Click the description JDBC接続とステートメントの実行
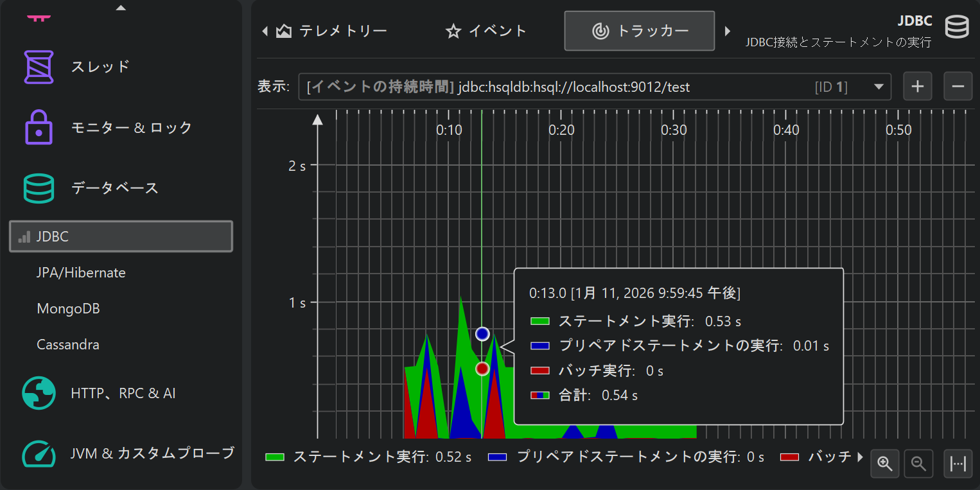980x490 pixels. (839, 42)
